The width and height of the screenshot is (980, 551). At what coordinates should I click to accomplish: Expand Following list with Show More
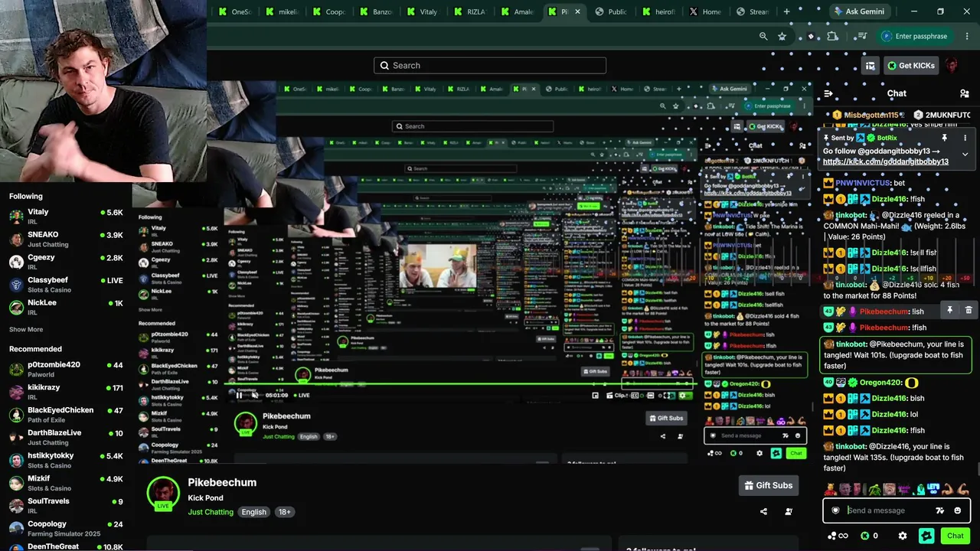click(x=26, y=330)
